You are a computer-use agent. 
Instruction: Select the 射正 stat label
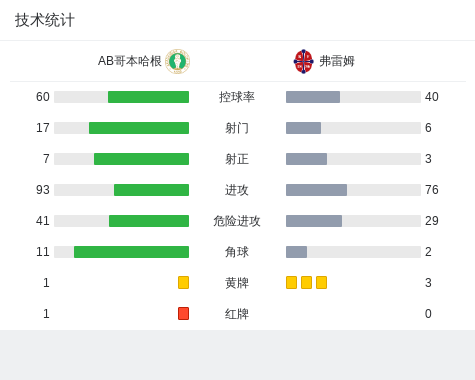[x=237, y=159]
